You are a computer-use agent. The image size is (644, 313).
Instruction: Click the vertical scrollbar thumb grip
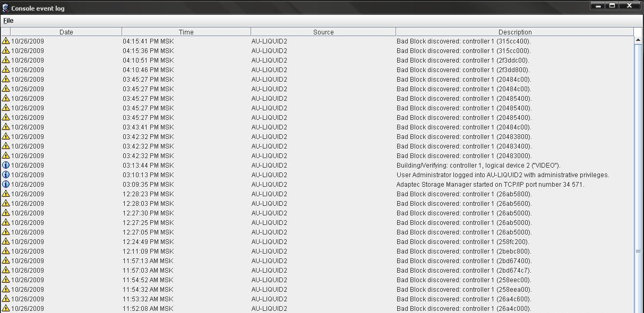[x=638, y=251]
